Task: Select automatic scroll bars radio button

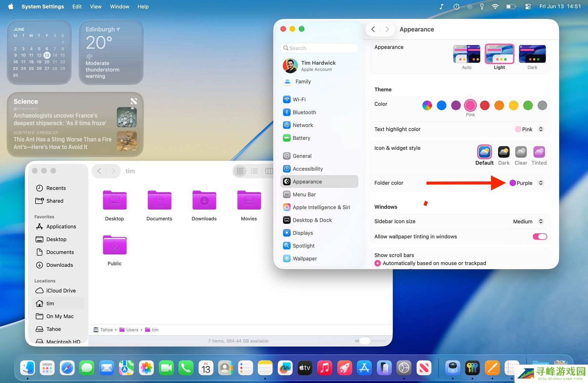Action: coord(377,263)
